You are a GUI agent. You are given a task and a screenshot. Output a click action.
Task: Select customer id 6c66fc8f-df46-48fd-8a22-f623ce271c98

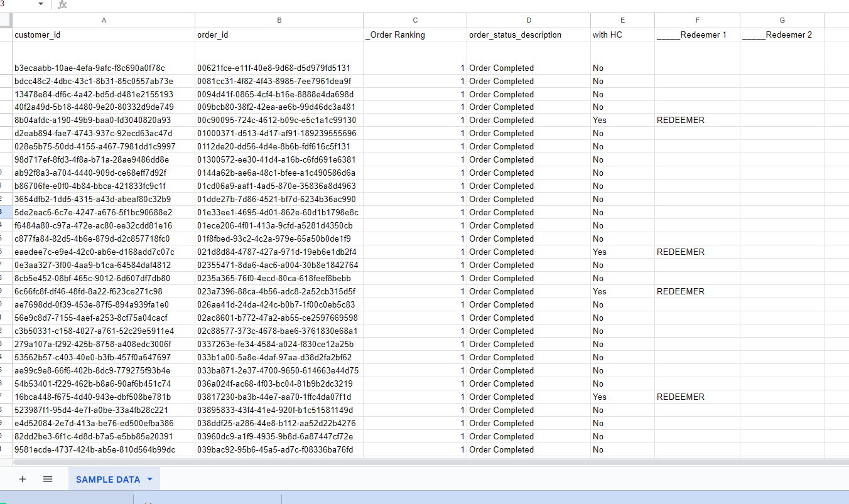point(104,291)
